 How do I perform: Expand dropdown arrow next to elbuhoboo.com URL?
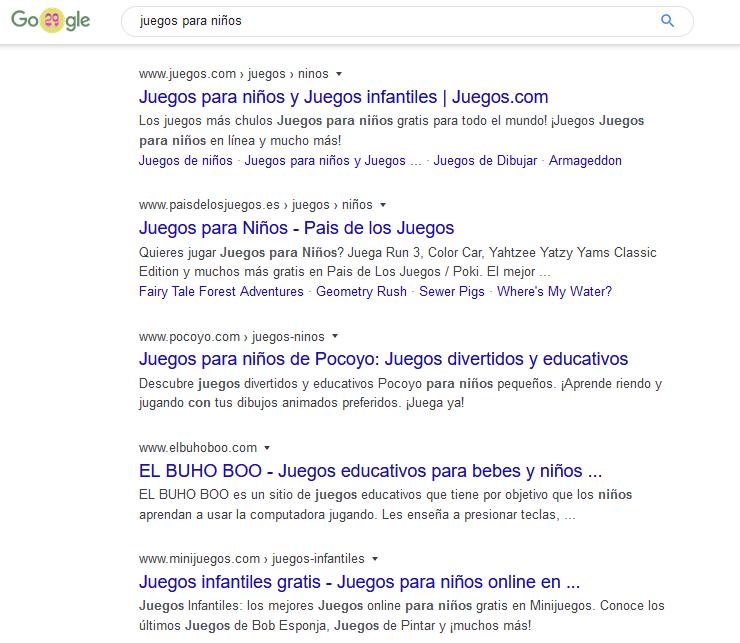[267, 448]
